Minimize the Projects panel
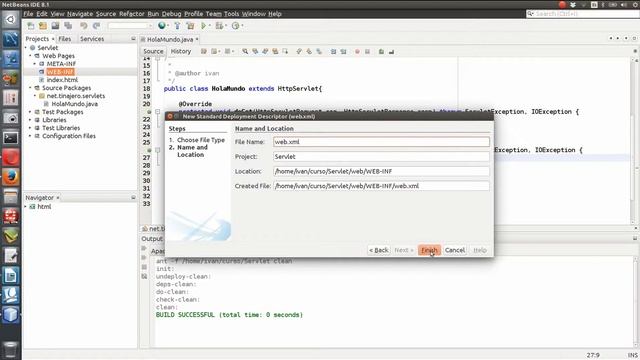 [133, 39]
